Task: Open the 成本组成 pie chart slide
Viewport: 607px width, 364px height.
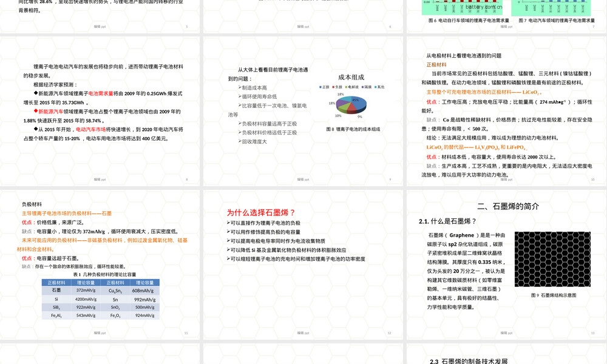Action: pyautogui.click(x=303, y=112)
